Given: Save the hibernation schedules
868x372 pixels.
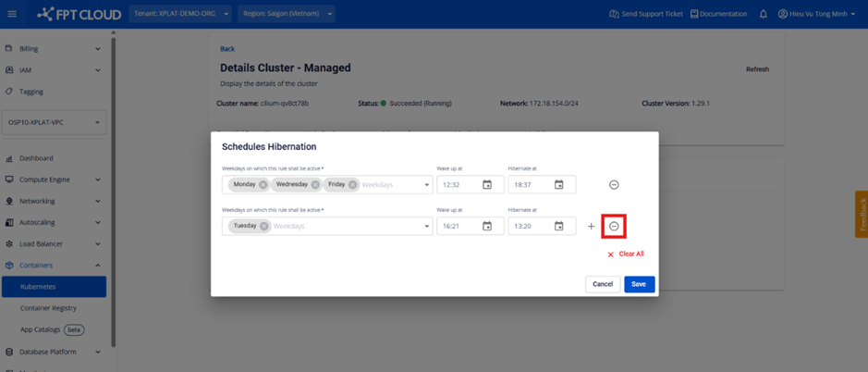Looking at the screenshot, I should [x=639, y=284].
